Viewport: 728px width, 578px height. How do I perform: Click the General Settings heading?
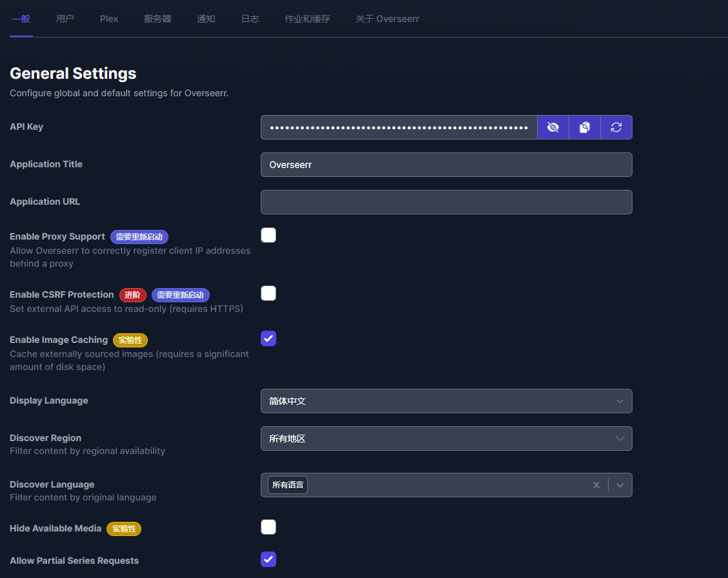tap(73, 74)
